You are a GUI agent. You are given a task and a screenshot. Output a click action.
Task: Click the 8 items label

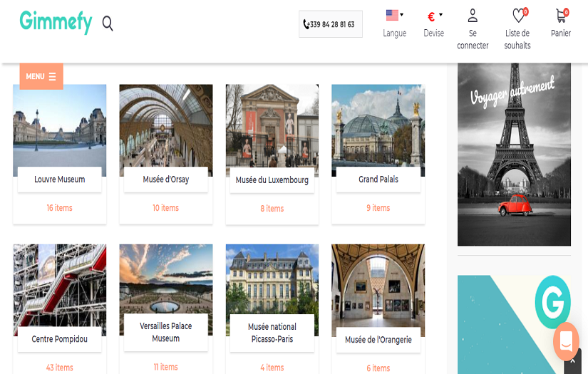click(x=272, y=209)
